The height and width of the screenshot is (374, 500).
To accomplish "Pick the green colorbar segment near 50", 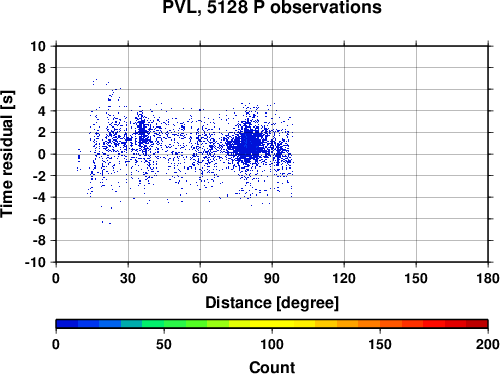I will click(x=153, y=324).
